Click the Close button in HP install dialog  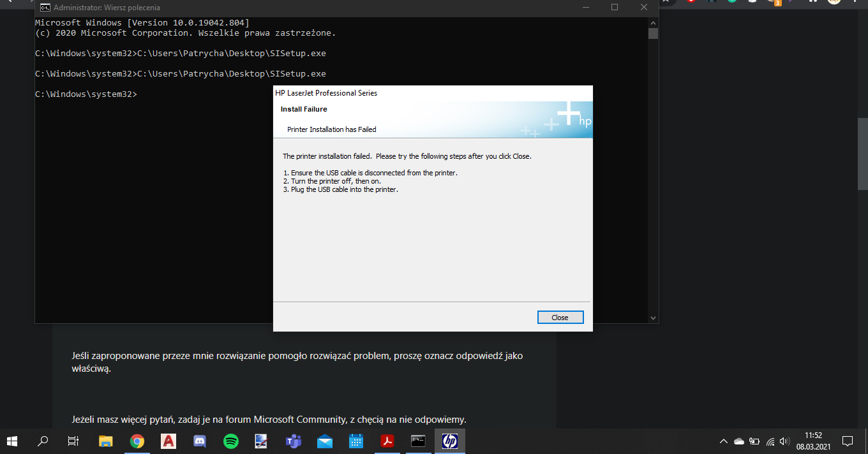pyautogui.click(x=560, y=318)
